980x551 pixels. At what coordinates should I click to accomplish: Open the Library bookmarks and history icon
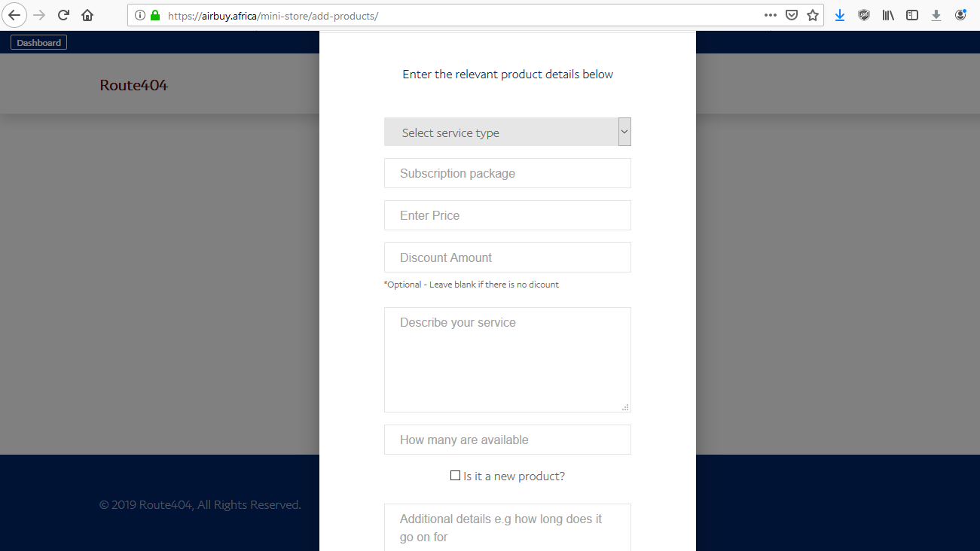coord(888,15)
